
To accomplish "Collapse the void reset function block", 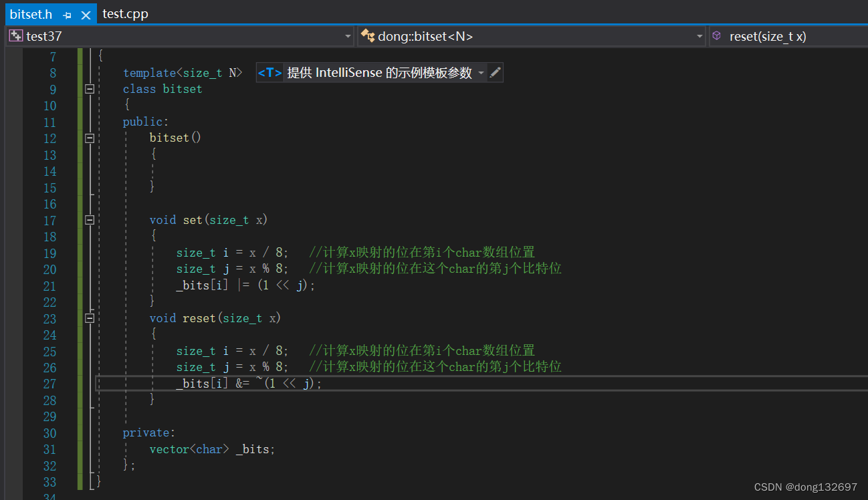I will click(90, 318).
